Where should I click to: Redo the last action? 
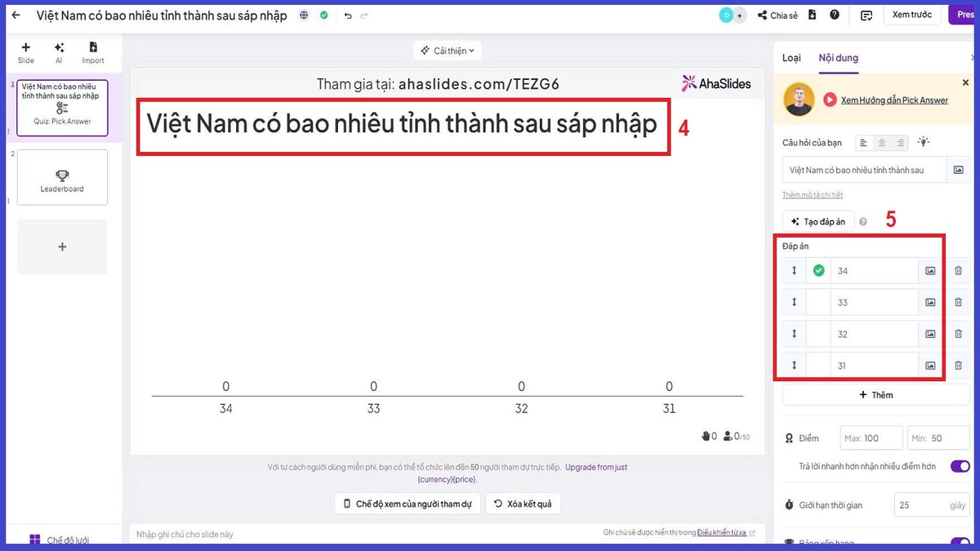tap(364, 16)
